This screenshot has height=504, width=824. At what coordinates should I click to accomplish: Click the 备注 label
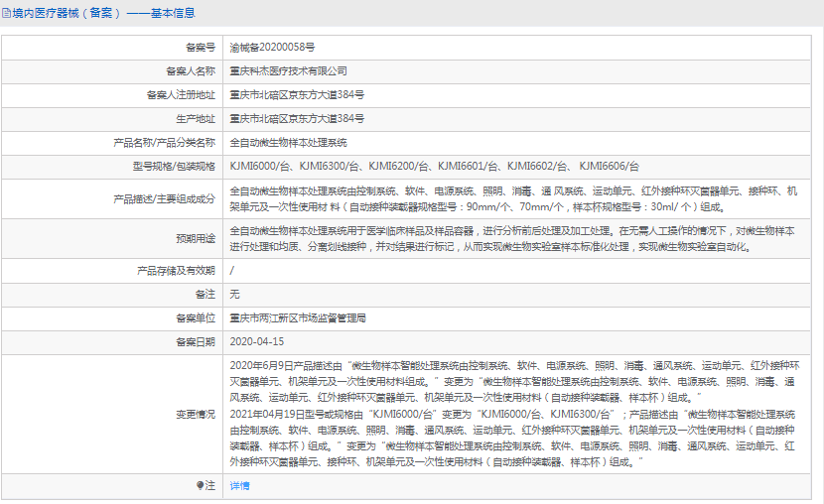(206, 294)
